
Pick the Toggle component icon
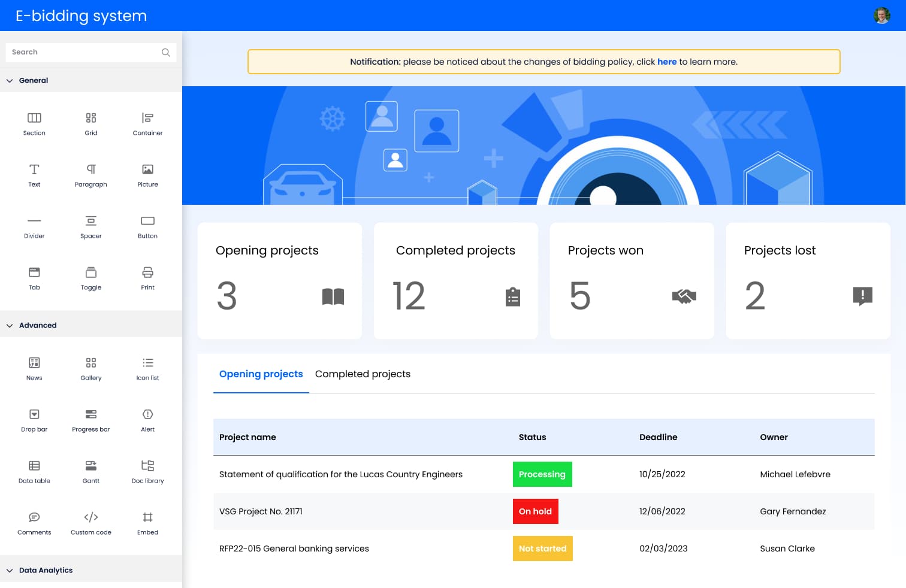90,273
